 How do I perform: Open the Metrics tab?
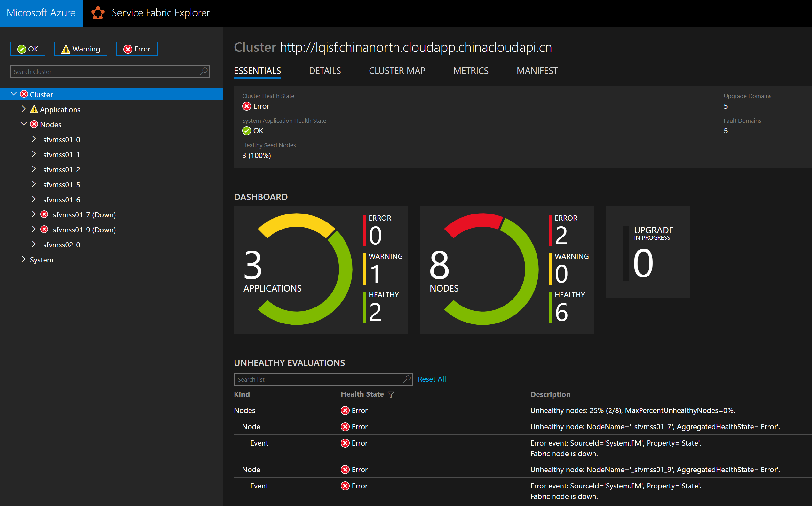click(471, 71)
